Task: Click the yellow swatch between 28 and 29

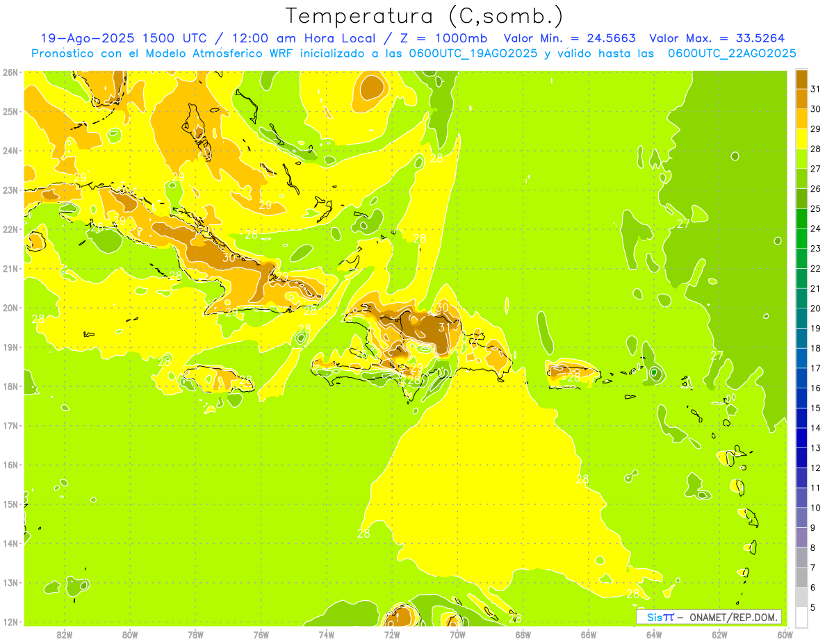Action: coord(801,139)
